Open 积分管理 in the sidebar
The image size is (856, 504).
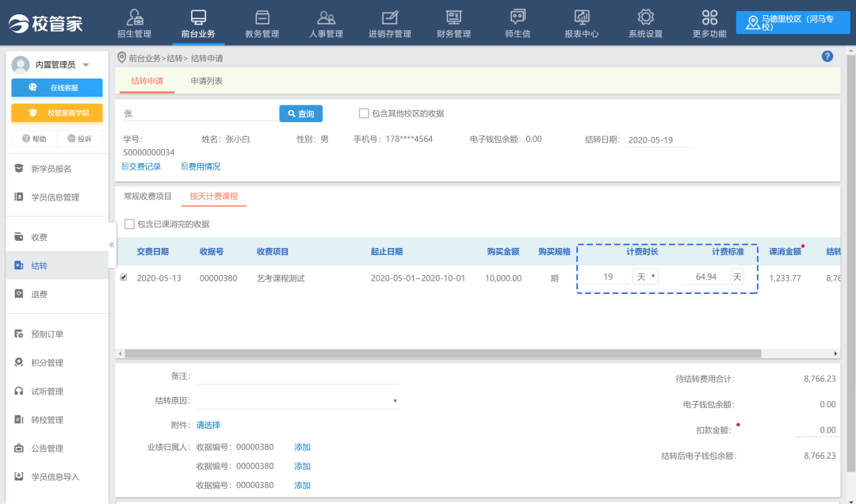(47, 363)
